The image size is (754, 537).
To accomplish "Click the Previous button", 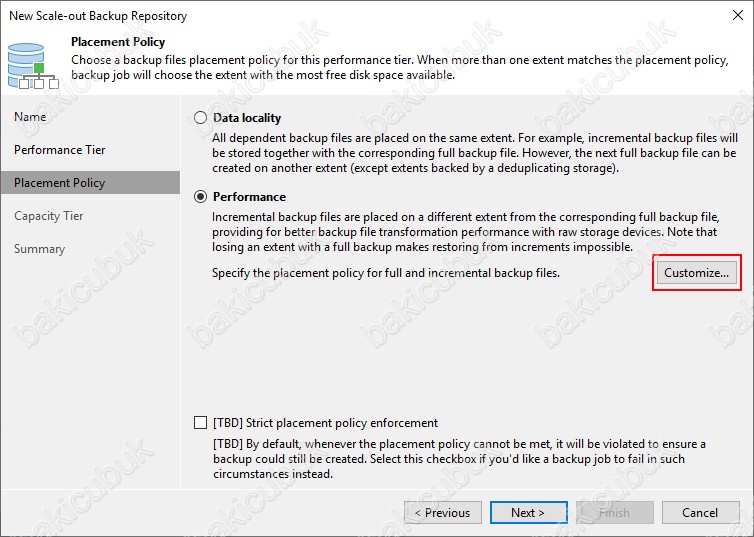I will (443, 512).
